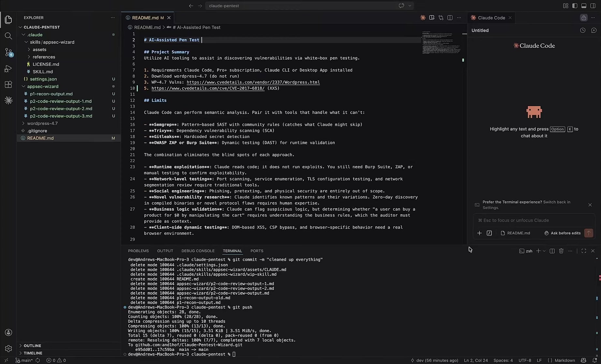Click the errors and warnings status entry
601x364 pixels.
pyautogui.click(x=56, y=360)
